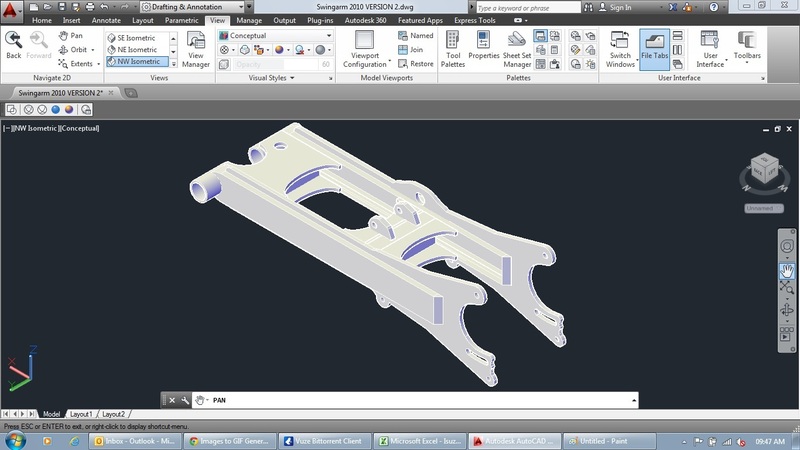Select SE Isometric view

136,38
